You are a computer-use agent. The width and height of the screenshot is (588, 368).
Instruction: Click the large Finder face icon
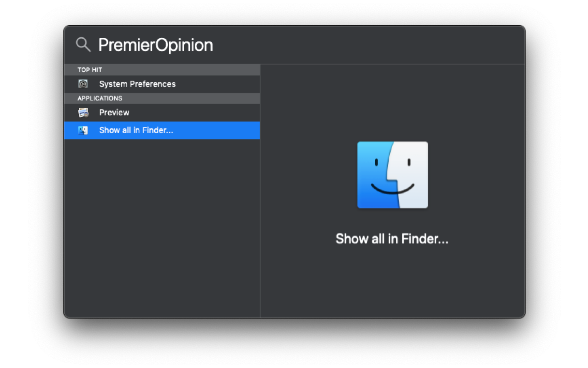tap(392, 175)
